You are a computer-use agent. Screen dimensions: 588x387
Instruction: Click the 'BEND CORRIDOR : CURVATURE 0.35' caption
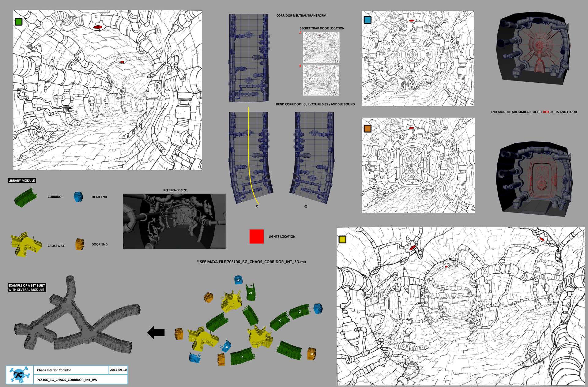(315, 104)
